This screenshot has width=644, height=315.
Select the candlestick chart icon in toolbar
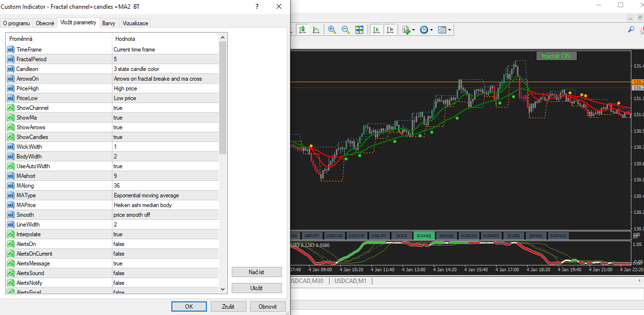(x=302, y=30)
